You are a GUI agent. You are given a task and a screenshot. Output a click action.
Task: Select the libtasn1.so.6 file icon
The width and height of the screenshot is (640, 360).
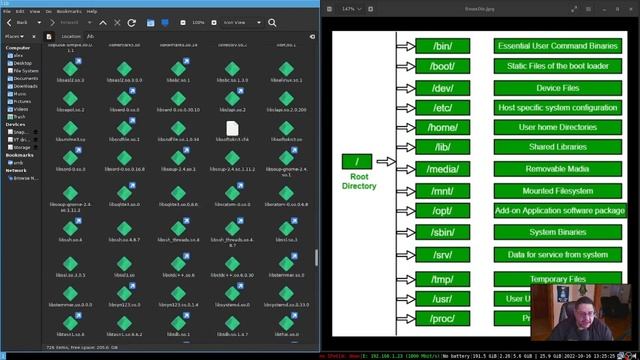pos(70,323)
